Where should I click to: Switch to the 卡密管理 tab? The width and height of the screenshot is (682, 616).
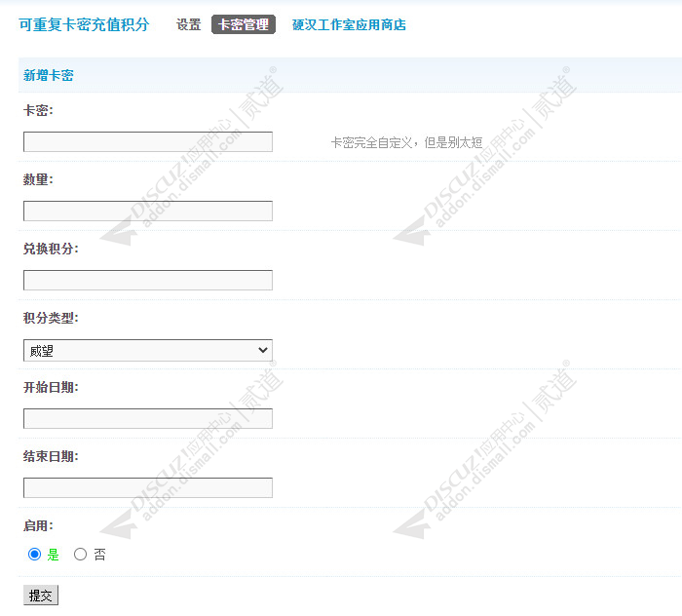pos(244,24)
